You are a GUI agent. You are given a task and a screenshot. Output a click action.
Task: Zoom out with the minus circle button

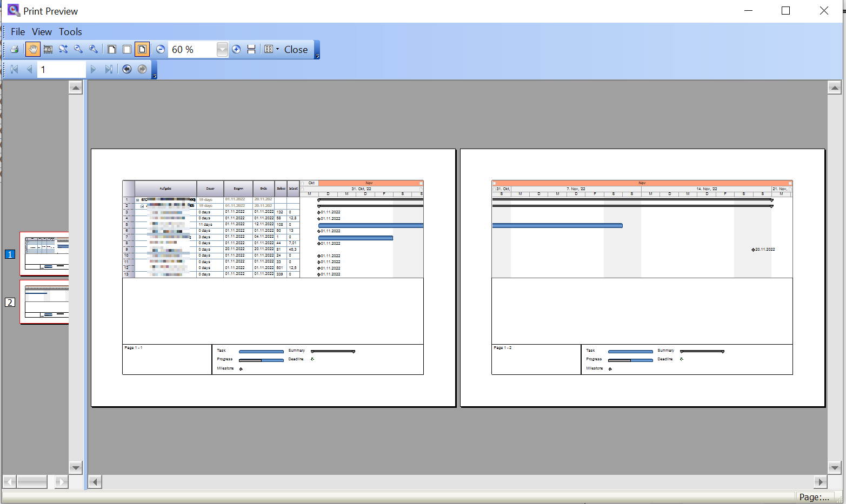tap(161, 50)
